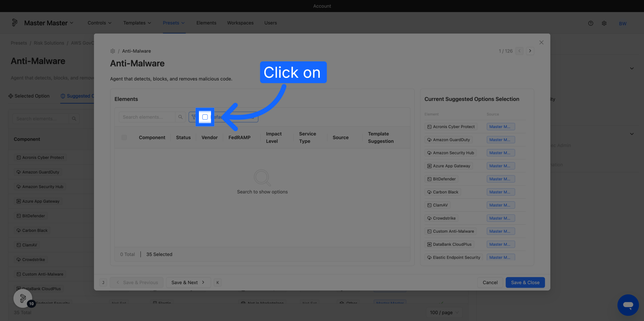Screen dimensions: 644x321
Task: Click the Presets breadcrumb link
Action: 19,43
